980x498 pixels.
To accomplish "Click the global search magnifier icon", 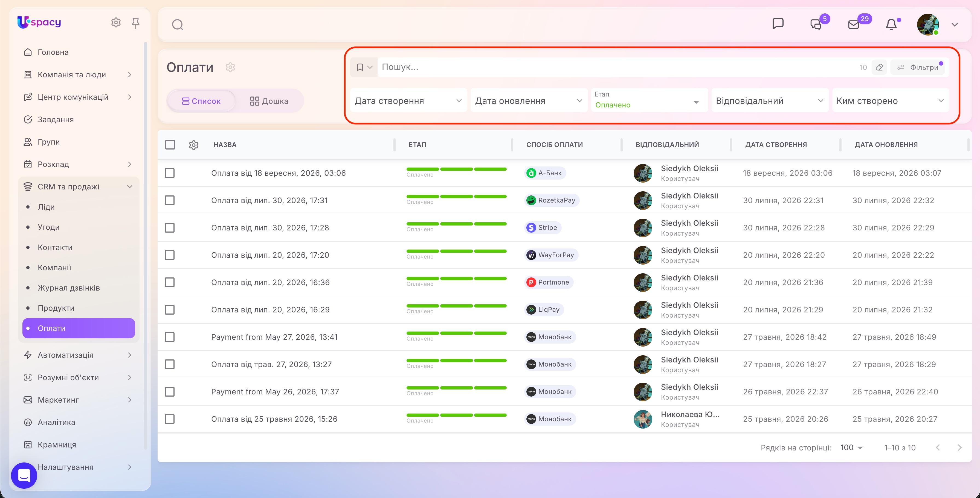I will click(178, 25).
